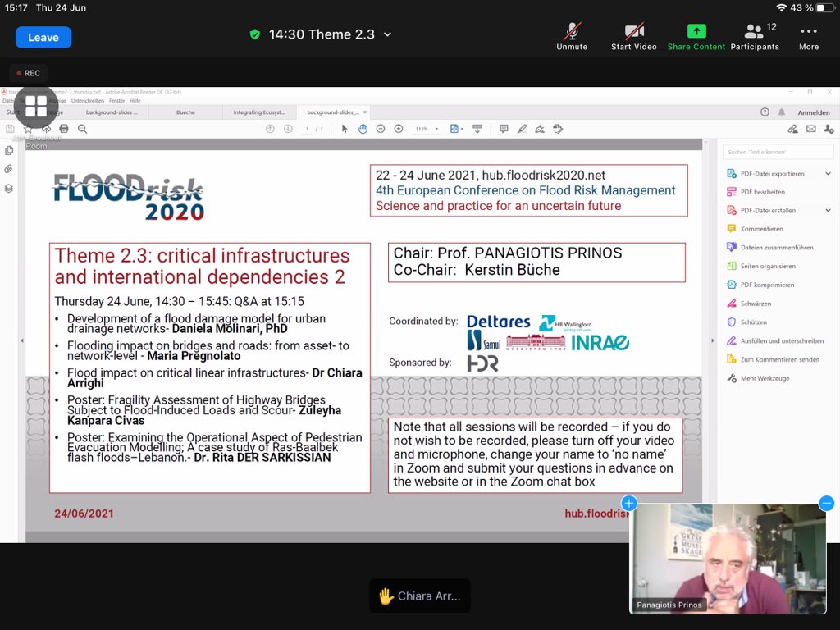Choose the selection arrow tool in Acrobat
Screen dimensions: 840x630
pyautogui.click(x=345, y=129)
